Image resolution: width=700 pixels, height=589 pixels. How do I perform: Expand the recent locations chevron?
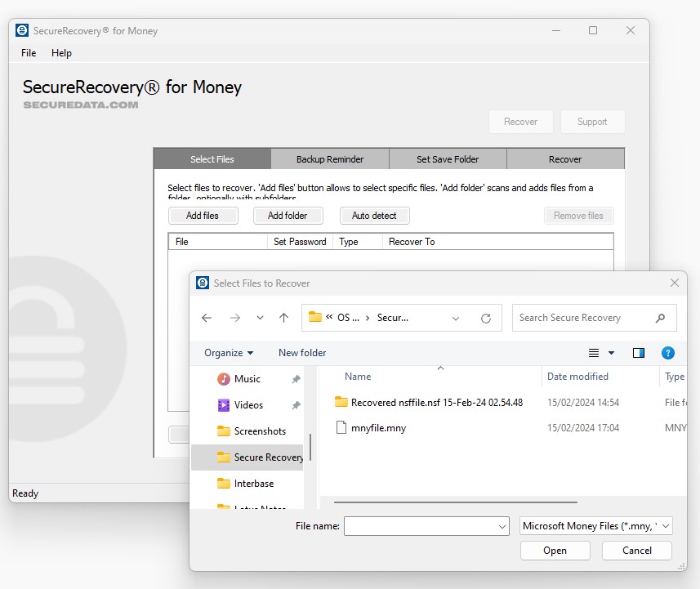coord(260,318)
